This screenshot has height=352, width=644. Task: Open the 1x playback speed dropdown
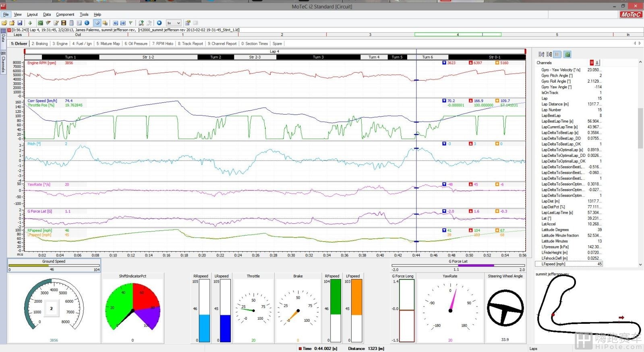(174, 23)
